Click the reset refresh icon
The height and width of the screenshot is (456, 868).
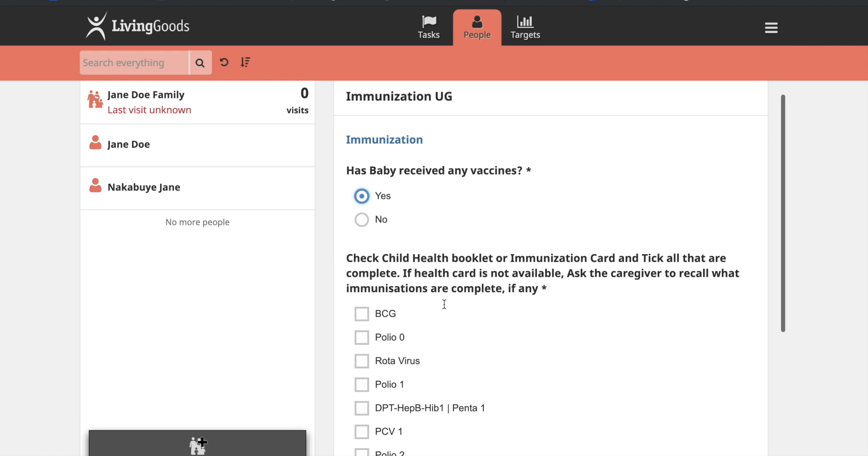tap(224, 63)
